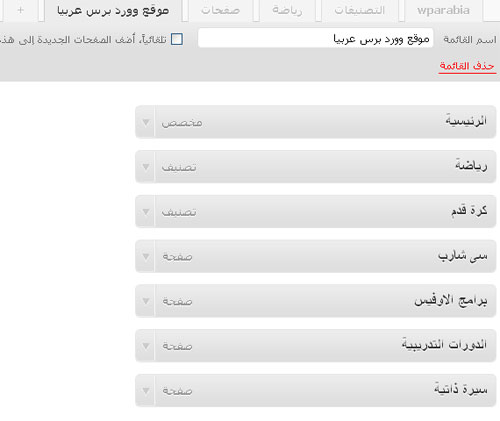The image size is (500, 421).
Task: Expand the رياضة menu item arrow
Action: coord(146,167)
